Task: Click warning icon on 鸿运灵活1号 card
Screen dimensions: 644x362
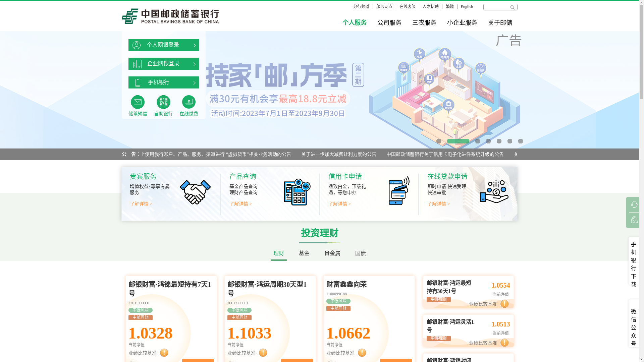Action: pyautogui.click(x=504, y=343)
